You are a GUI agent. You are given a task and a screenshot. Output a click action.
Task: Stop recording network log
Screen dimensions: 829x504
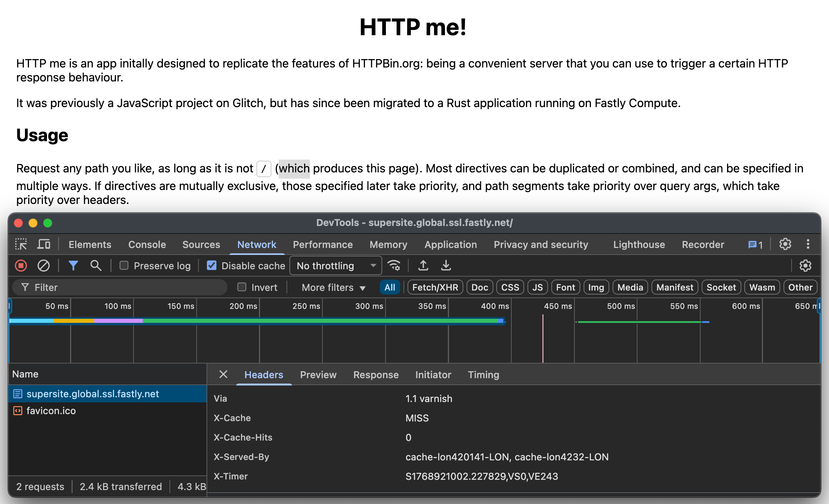tap(21, 266)
